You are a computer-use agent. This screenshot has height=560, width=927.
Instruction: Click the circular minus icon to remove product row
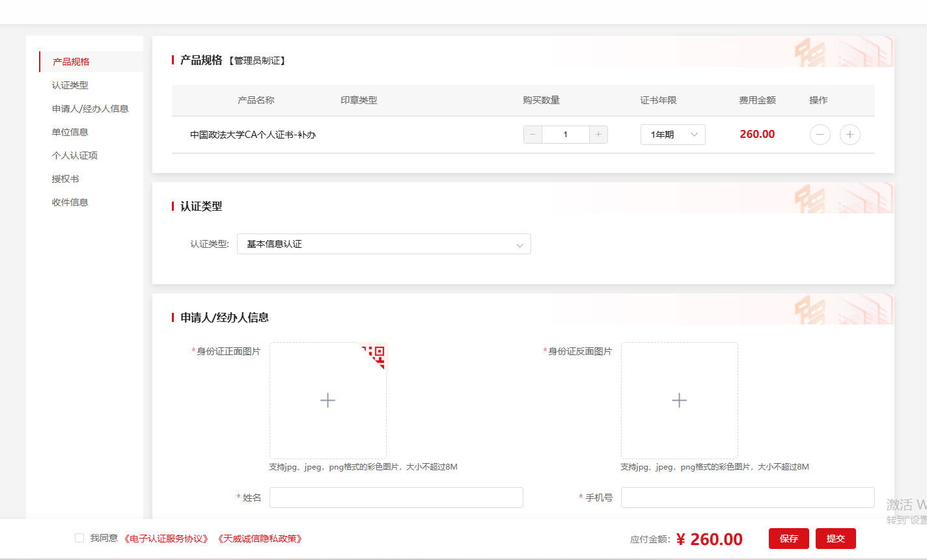pyautogui.click(x=820, y=135)
